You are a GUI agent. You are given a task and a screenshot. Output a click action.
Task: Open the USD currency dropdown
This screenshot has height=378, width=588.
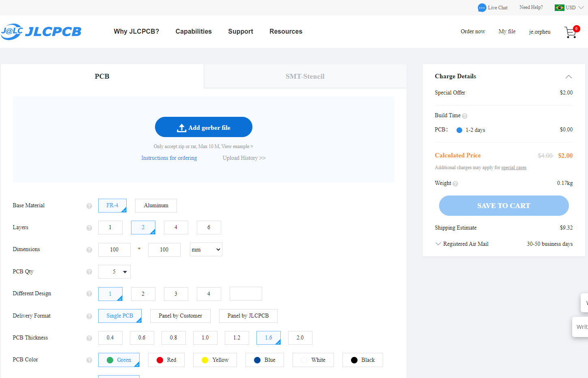[575, 8]
